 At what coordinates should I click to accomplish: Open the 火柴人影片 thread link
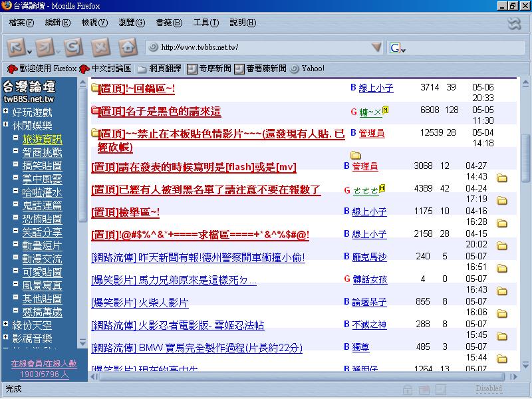pyautogui.click(x=140, y=303)
